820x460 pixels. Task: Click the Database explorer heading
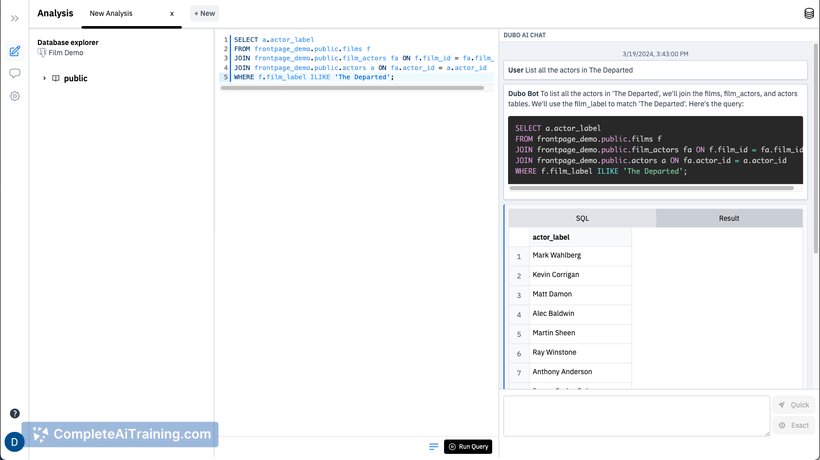click(67, 42)
